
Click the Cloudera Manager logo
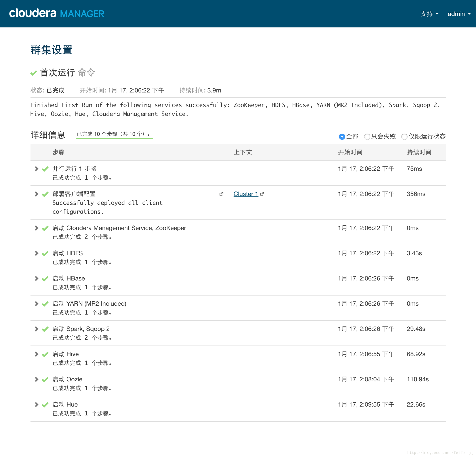pyautogui.click(x=57, y=13)
